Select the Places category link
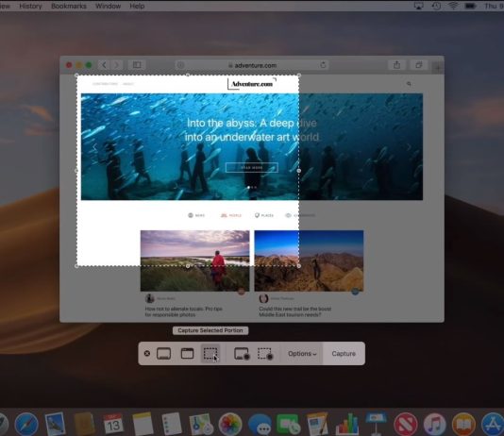 [264, 215]
